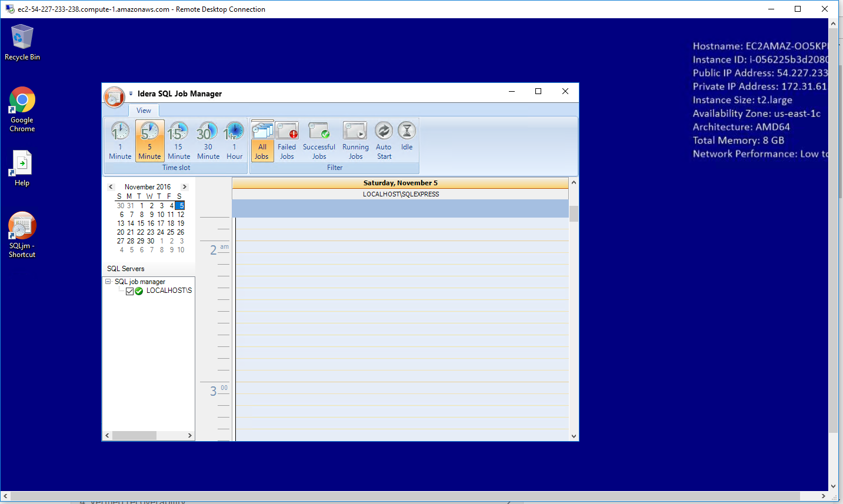843x504 pixels.
Task: Open the quick access toolbar dropdown arrow
Action: pos(131,94)
